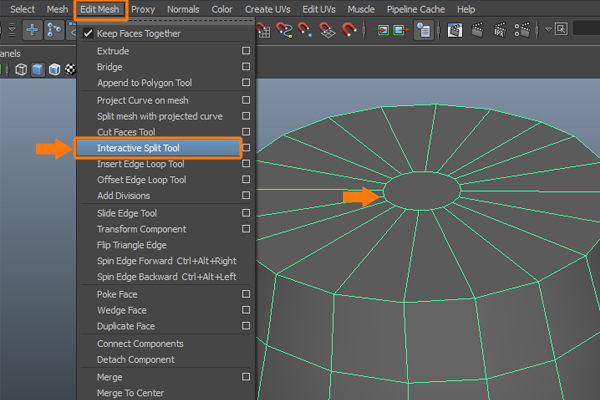Image resolution: width=600 pixels, height=400 pixels.
Task: Click Merge To Center menu item
Action: 131,392
